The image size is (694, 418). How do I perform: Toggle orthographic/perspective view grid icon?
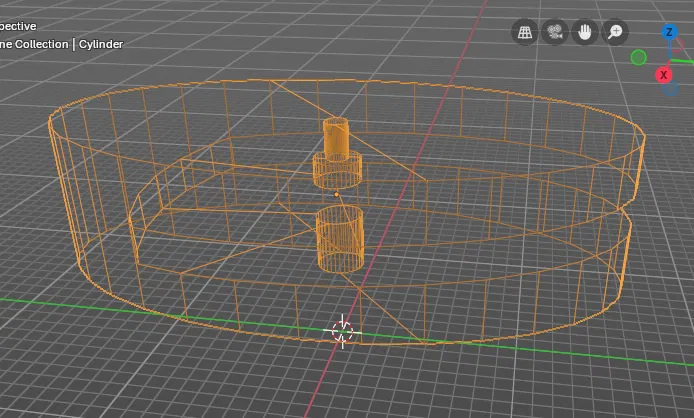(524, 32)
